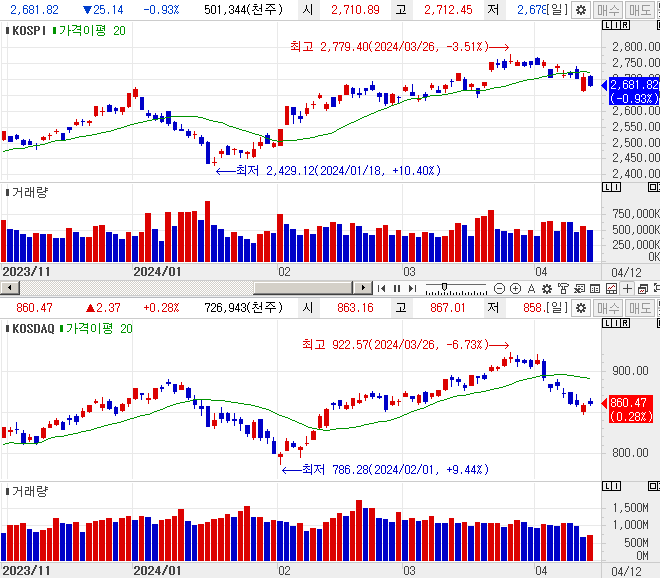Click the export data sheet icon

(579, 288)
